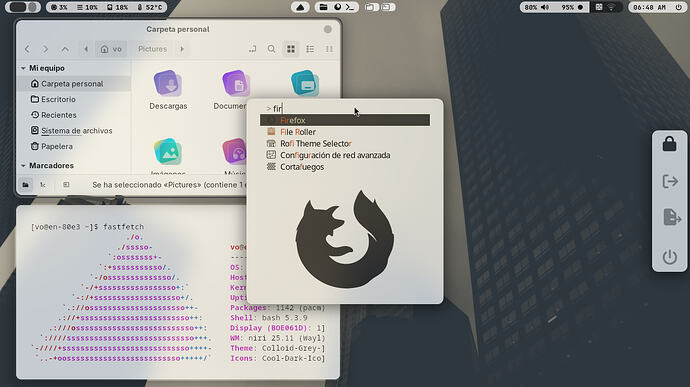Launch File Roller from the rofi list
Screen dimensions: 690x387
[x=345, y=132]
